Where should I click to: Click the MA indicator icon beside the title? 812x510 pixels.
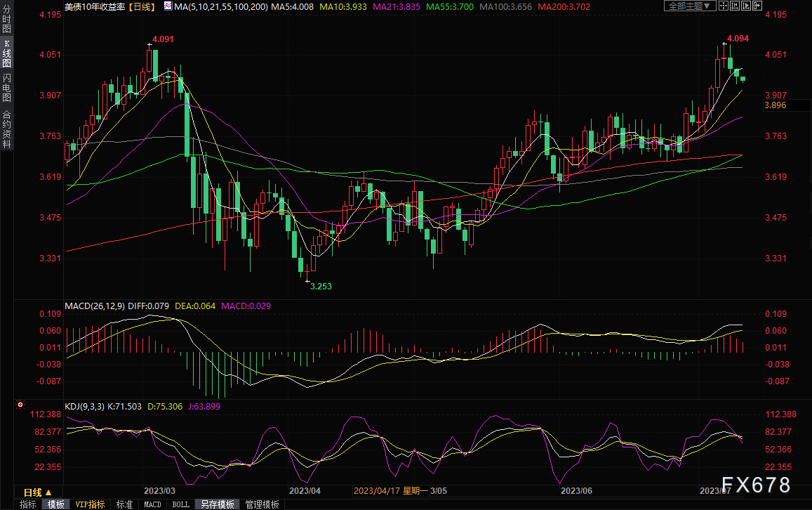click(x=168, y=6)
